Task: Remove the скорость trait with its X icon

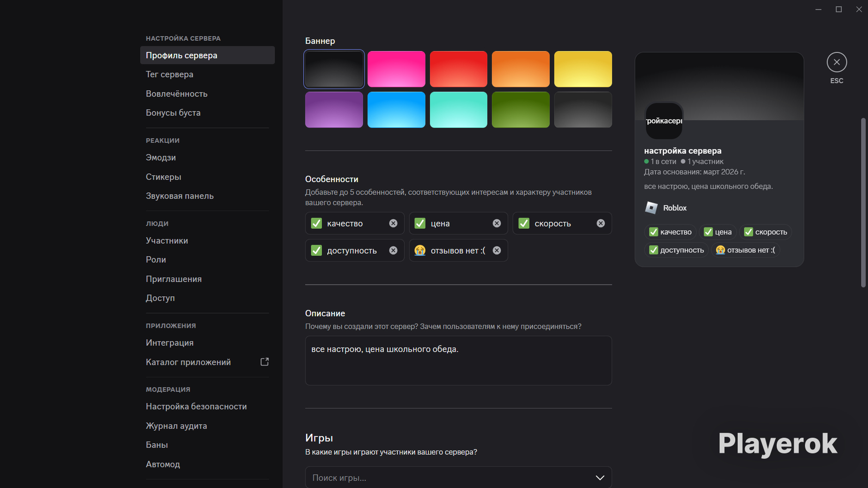Action: click(600, 223)
